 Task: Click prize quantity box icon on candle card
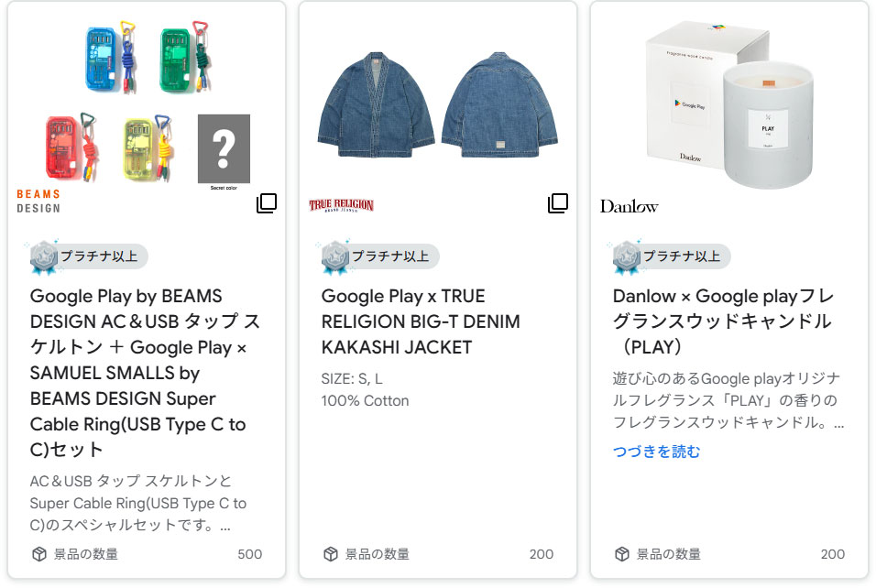(622, 554)
